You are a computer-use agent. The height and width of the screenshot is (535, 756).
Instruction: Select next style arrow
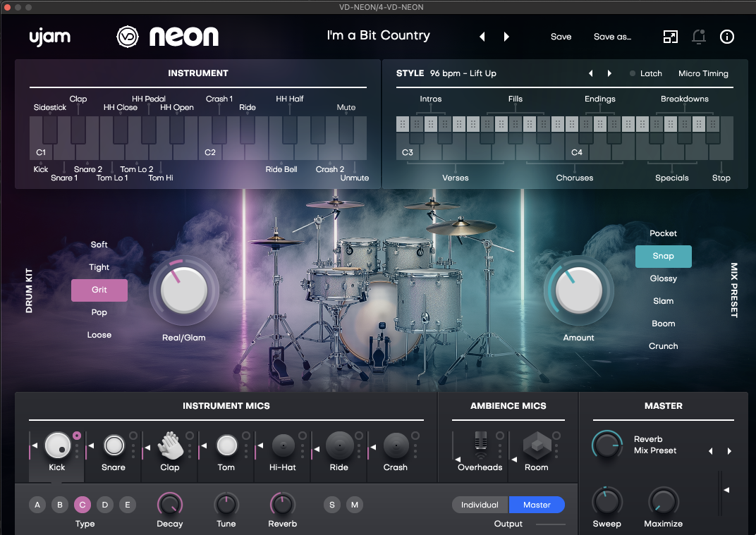(x=609, y=73)
